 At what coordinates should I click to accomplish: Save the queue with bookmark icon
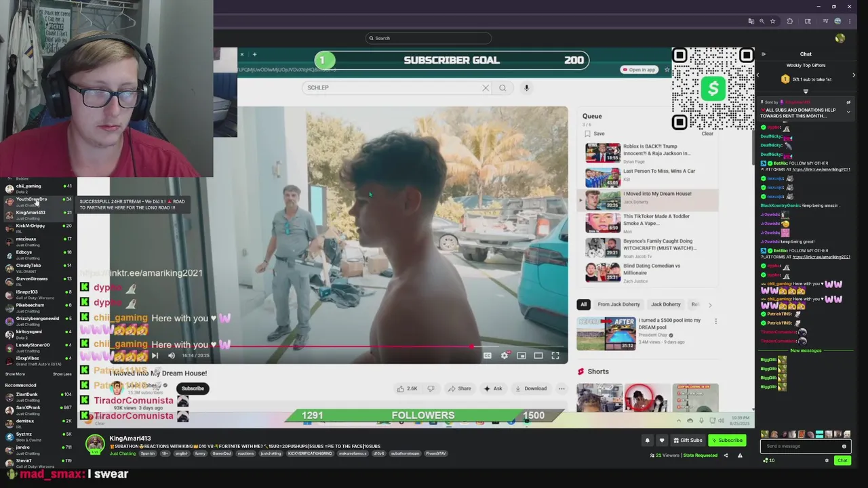point(594,134)
